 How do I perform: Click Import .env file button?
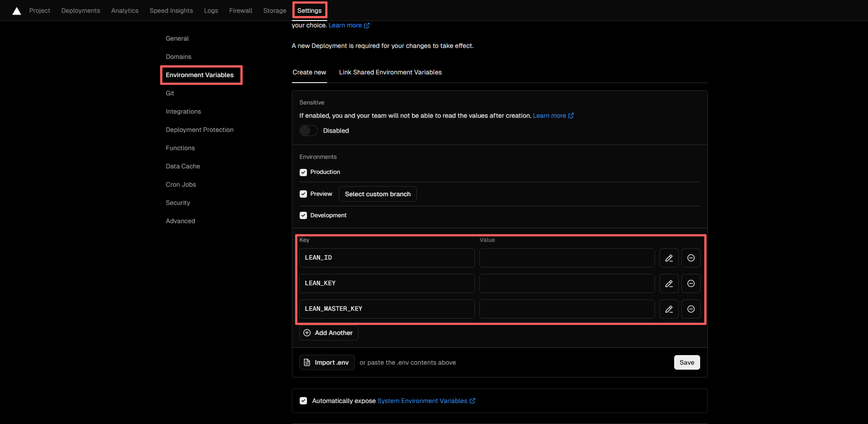pos(327,362)
